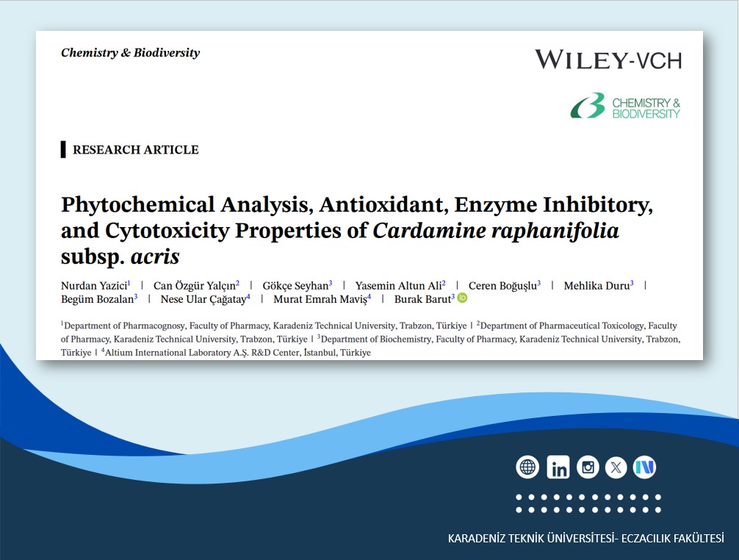Click the article title starting with Phytochemical Analysis

pyautogui.click(x=356, y=230)
